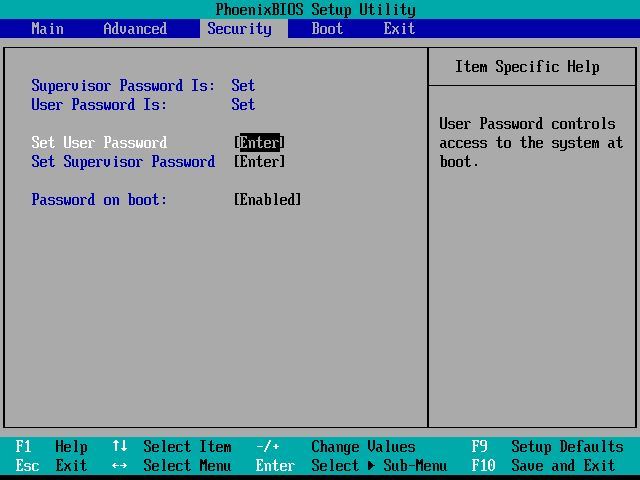Open the Main menu tab
This screenshot has width=640, height=480.
(47, 29)
